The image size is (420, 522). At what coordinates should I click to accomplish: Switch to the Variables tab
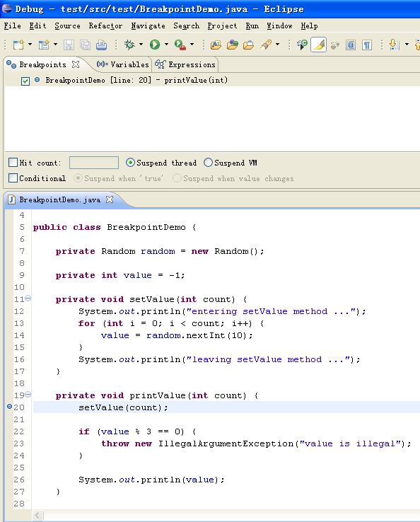[x=122, y=64]
